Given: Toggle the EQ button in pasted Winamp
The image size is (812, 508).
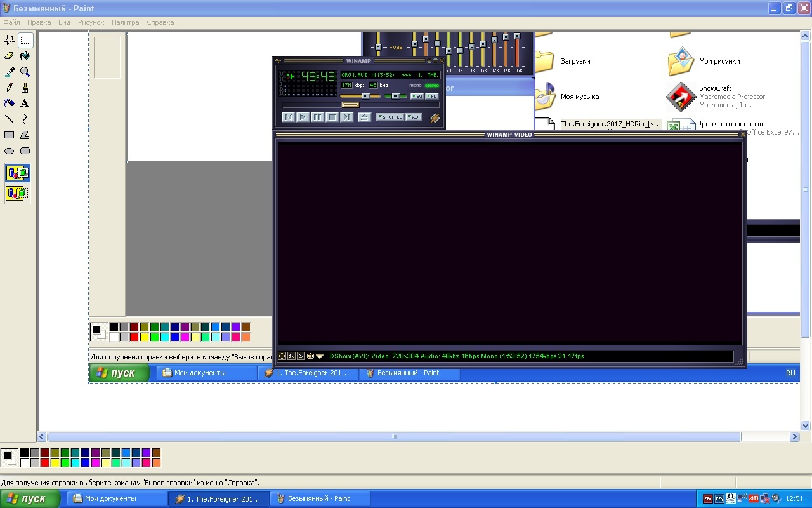Looking at the screenshot, I should coord(417,96).
